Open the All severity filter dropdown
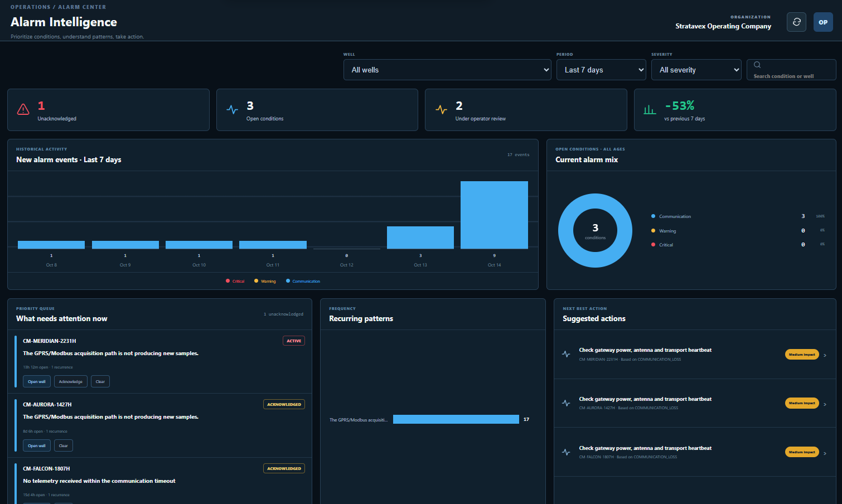 (696, 70)
